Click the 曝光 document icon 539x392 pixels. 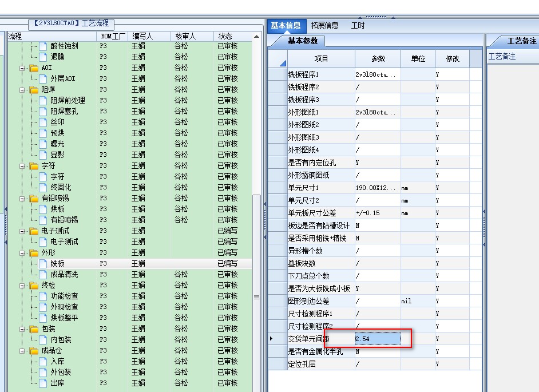coord(43,144)
